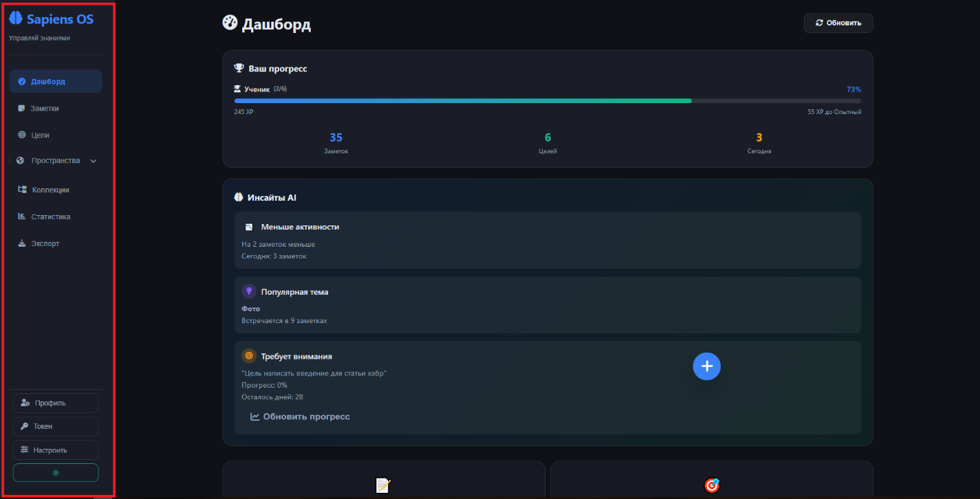The width and height of the screenshot is (980, 499).
Task: Click the XP progress bar
Action: pyautogui.click(x=547, y=100)
